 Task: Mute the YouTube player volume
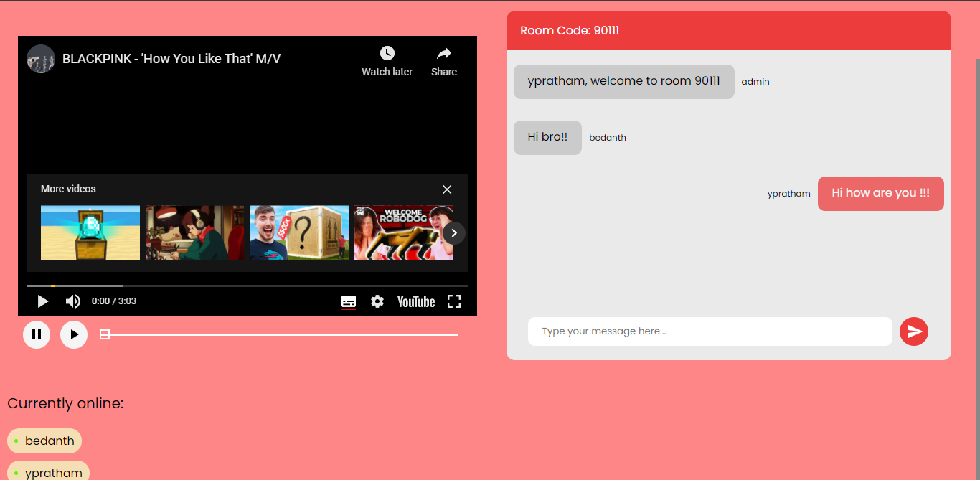(x=72, y=301)
